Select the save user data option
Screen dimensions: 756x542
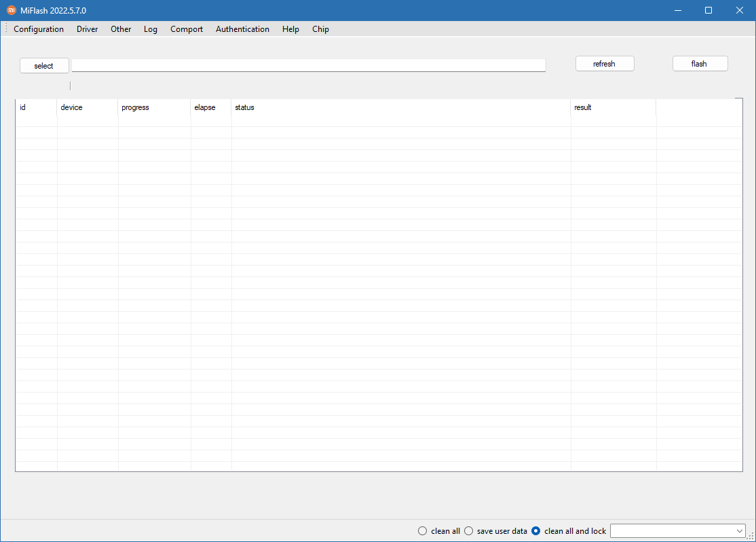tap(495, 531)
